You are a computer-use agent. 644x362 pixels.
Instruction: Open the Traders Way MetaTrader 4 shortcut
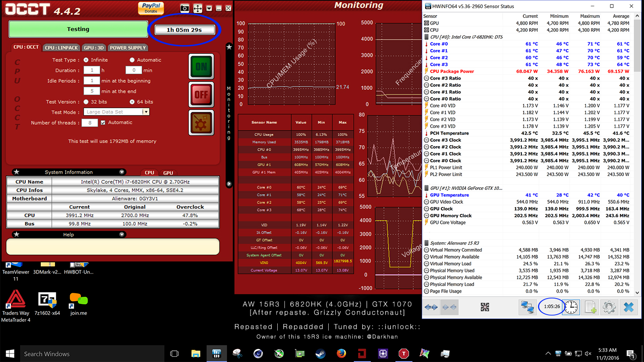pos(16,306)
